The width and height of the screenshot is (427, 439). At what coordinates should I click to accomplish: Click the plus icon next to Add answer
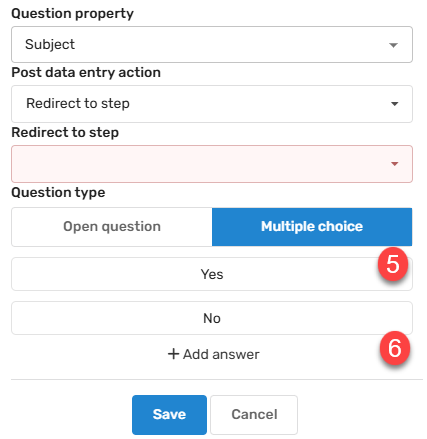pos(173,354)
